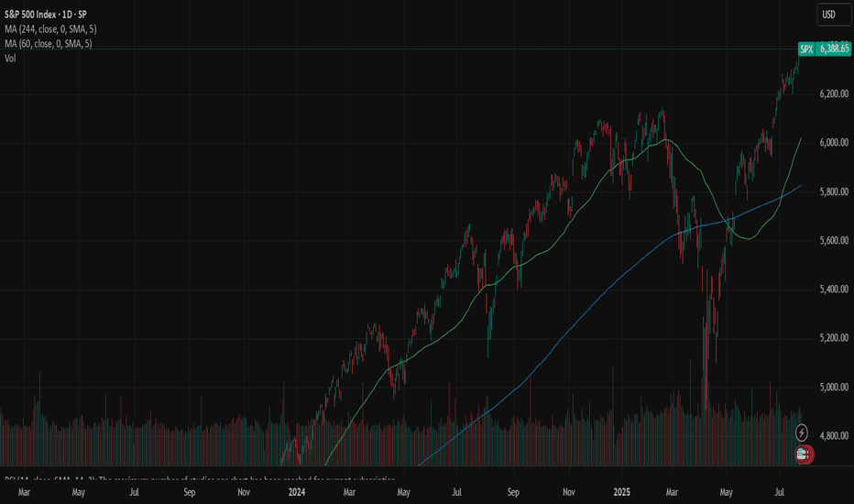The width and height of the screenshot is (854, 504).
Task: Select the MA (60, close, 0, SMA, 5) legend
Action: click(x=49, y=44)
